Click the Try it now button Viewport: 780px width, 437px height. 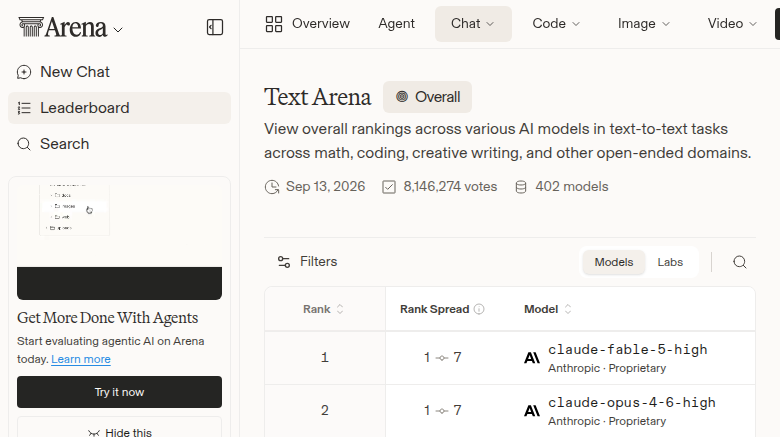click(x=119, y=392)
